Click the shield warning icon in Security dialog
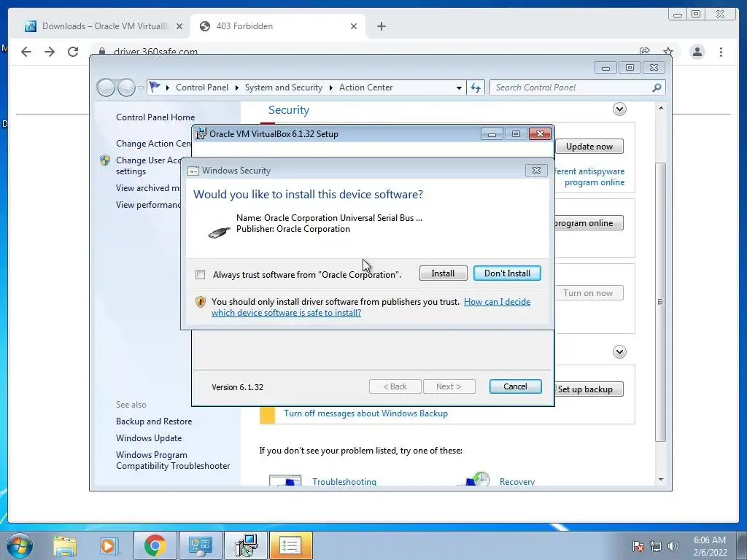 201,302
